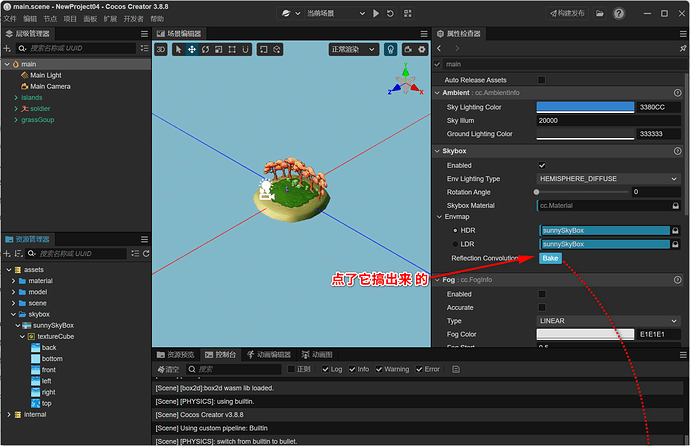Collapse the Skybox section
Screen dimensions: 690x446
(437, 151)
